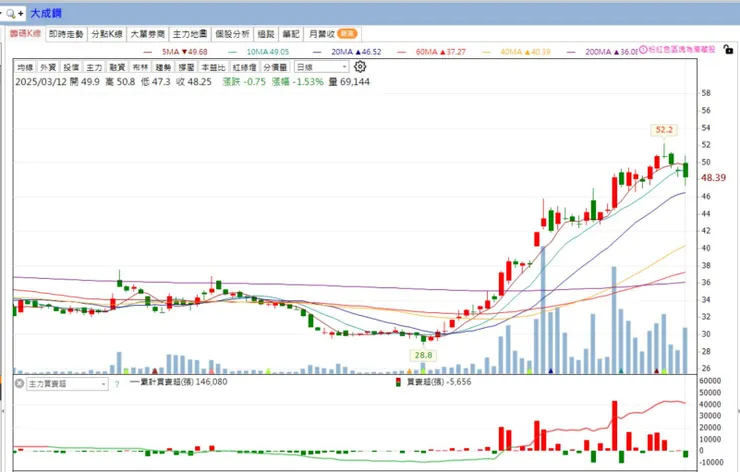This screenshot has height=472, width=740.
Task: Toggle the 主力 overlay button
Action: [94, 67]
